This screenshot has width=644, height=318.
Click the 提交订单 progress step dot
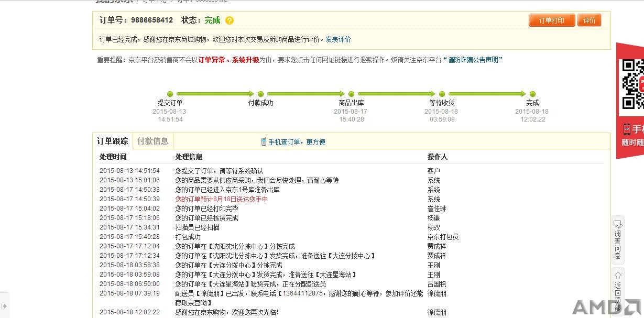point(170,94)
